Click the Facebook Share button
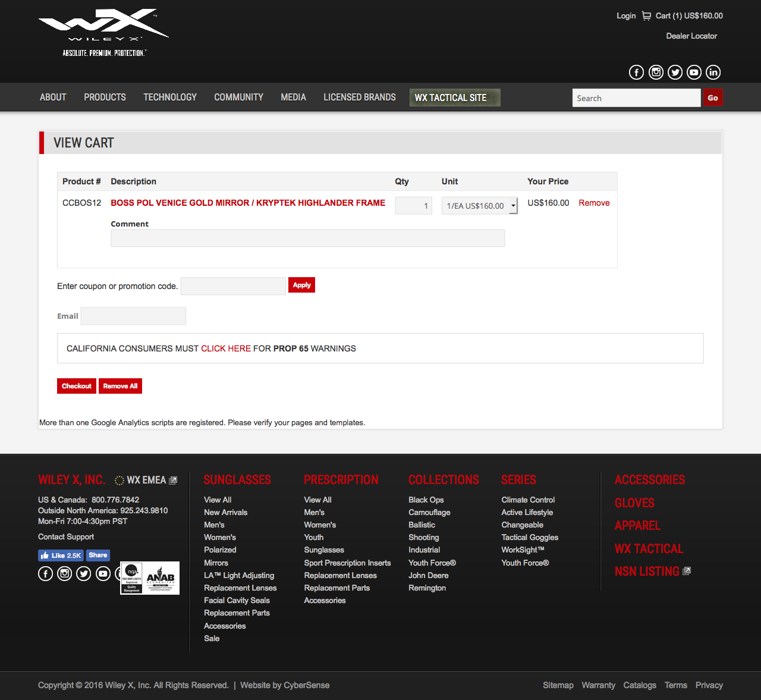This screenshot has height=700, width=761. point(98,555)
